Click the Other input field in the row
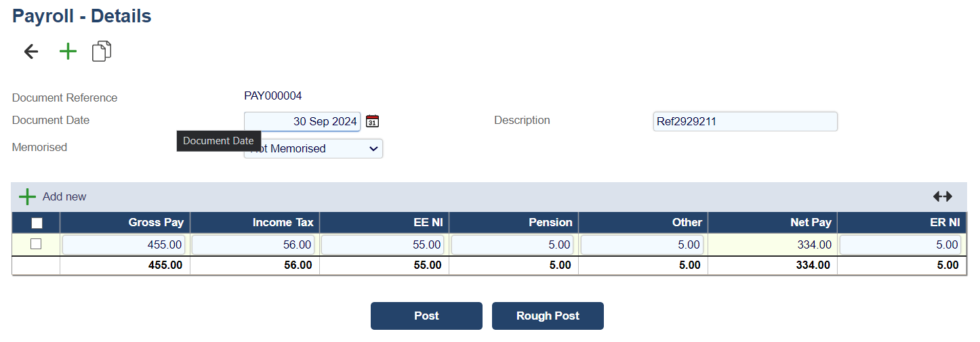 [642, 244]
